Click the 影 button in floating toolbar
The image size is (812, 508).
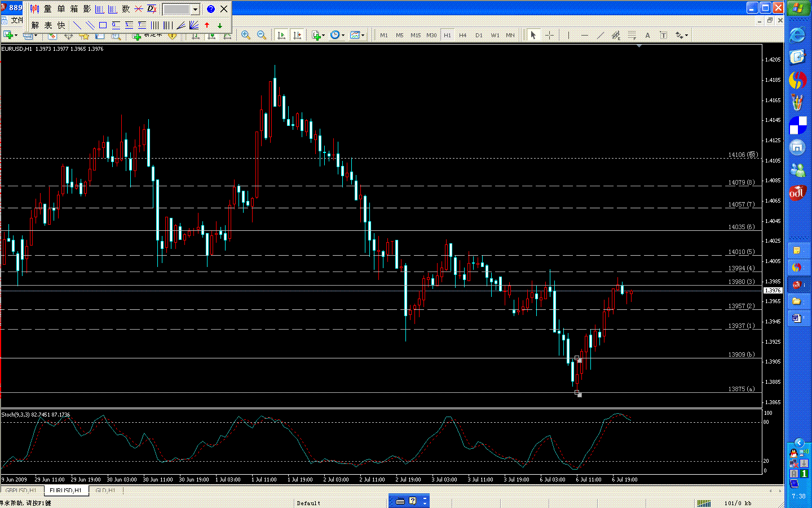[x=87, y=9]
